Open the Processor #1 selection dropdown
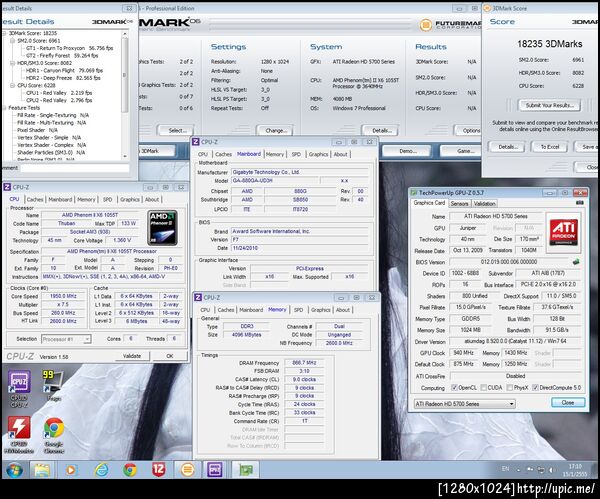Image resolution: width=600 pixels, height=499 pixels. 65,339
